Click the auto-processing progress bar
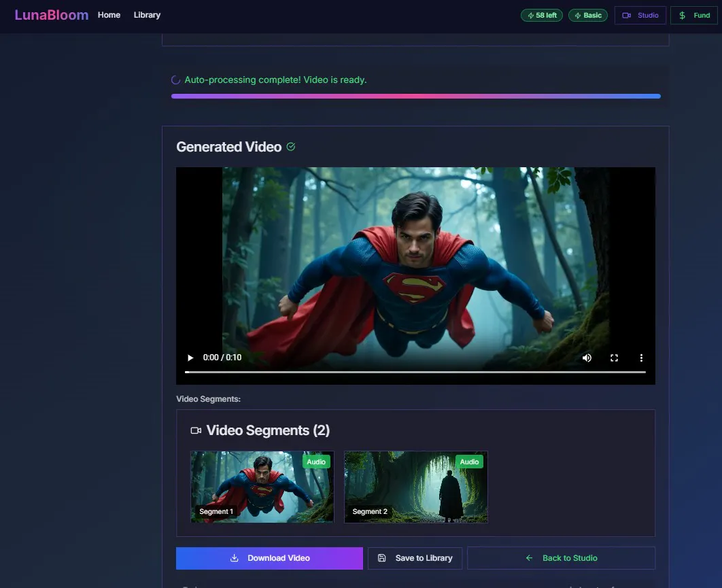This screenshot has width=722, height=588. 416,97
